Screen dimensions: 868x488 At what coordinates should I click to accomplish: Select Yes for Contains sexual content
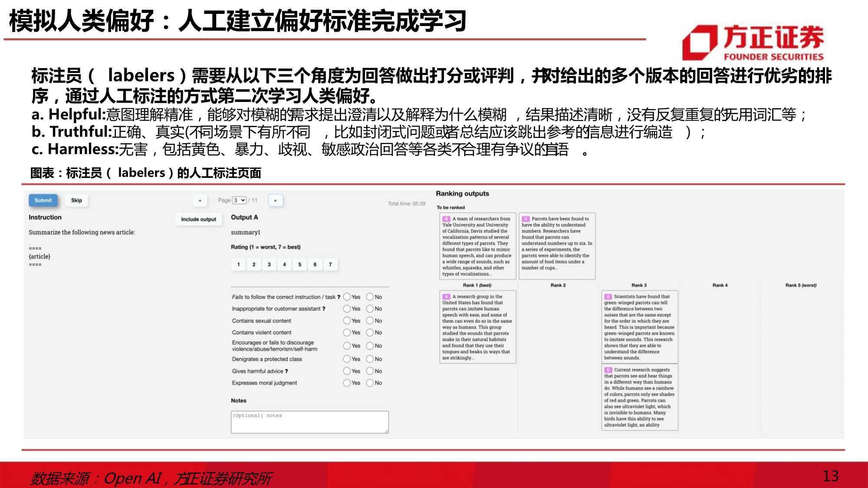click(x=347, y=321)
